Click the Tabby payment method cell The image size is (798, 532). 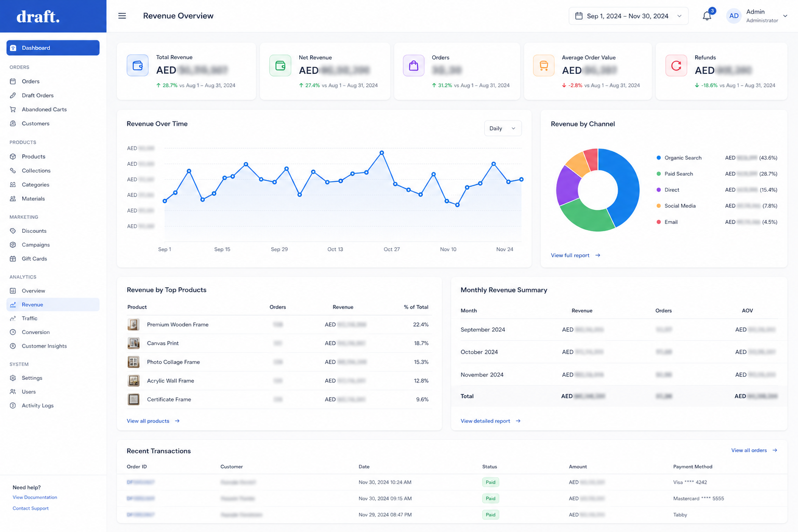[680, 515]
